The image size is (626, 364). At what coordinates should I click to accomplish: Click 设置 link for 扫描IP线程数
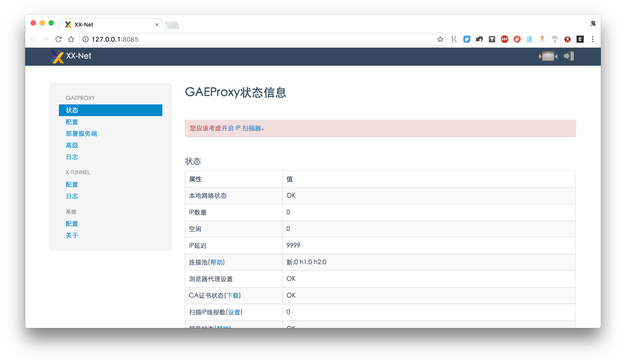pyautogui.click(x=234, y=312)
